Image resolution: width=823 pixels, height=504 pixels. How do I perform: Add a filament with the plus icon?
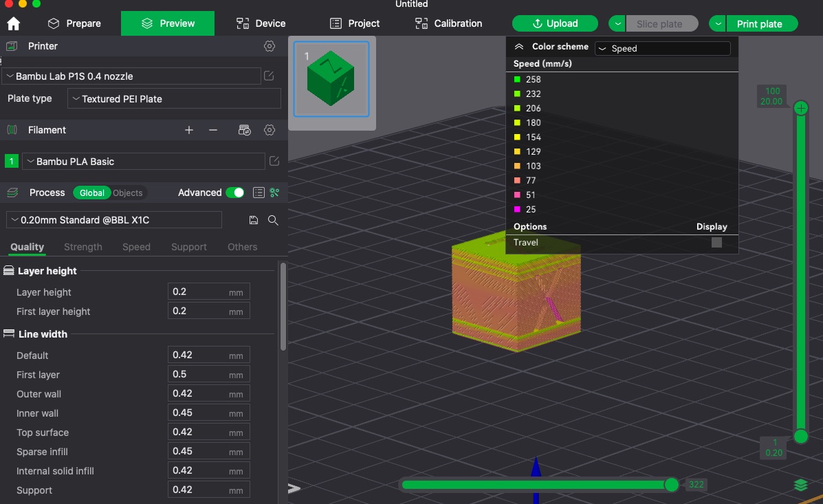189,130
